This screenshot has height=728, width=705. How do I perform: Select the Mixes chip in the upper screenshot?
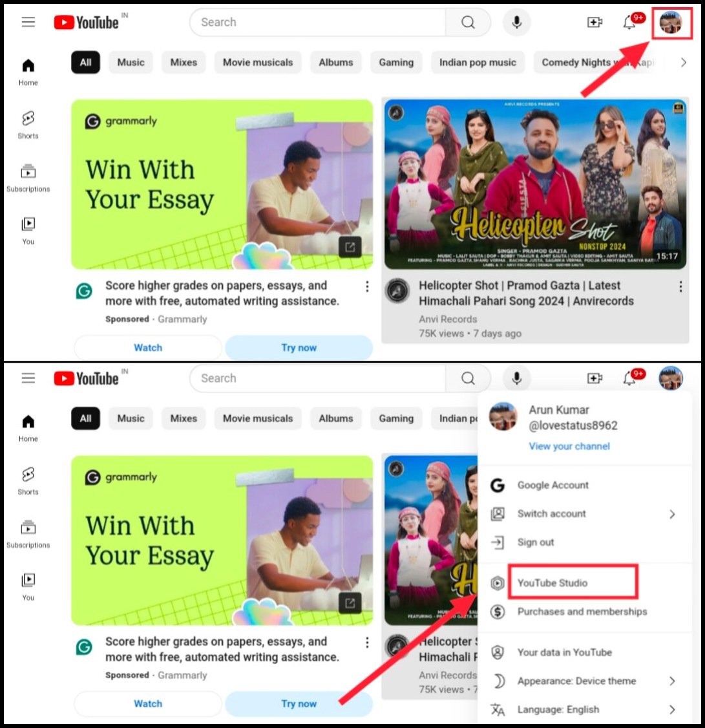184,62
